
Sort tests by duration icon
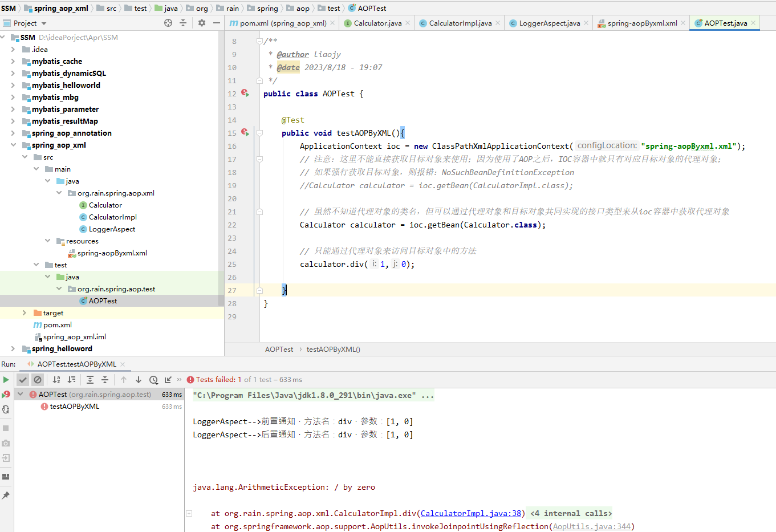click(x=71, y=380)
